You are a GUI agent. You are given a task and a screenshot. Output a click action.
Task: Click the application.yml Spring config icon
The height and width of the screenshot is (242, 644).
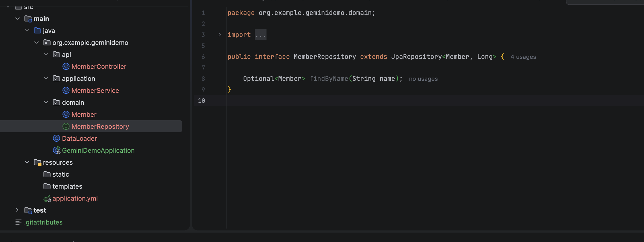point(47,199)
